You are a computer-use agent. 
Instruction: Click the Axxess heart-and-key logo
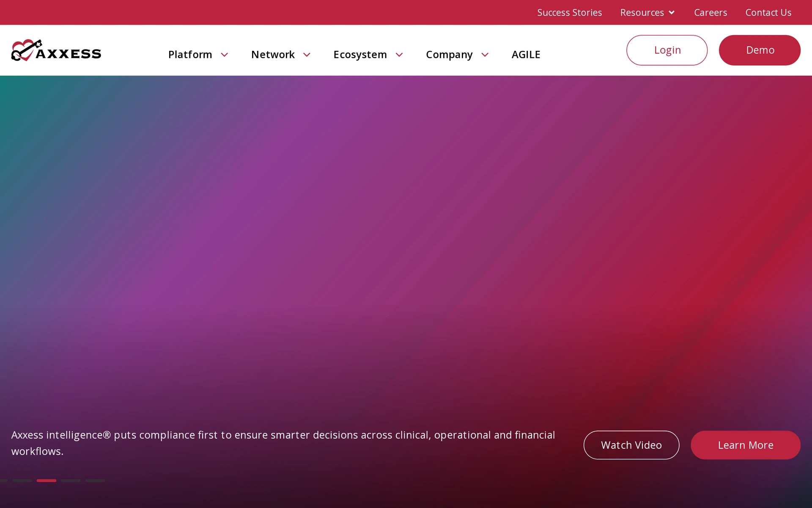[56, 50]
